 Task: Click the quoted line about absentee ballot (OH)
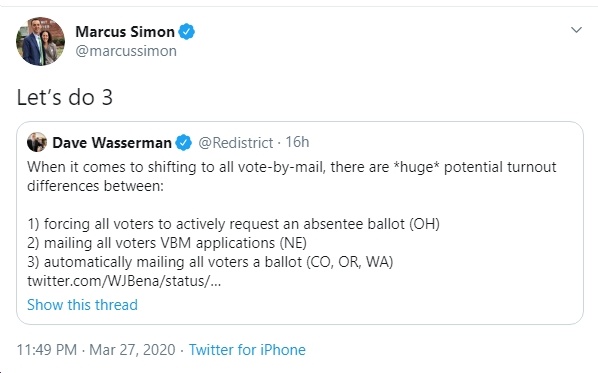coord(233,224)
